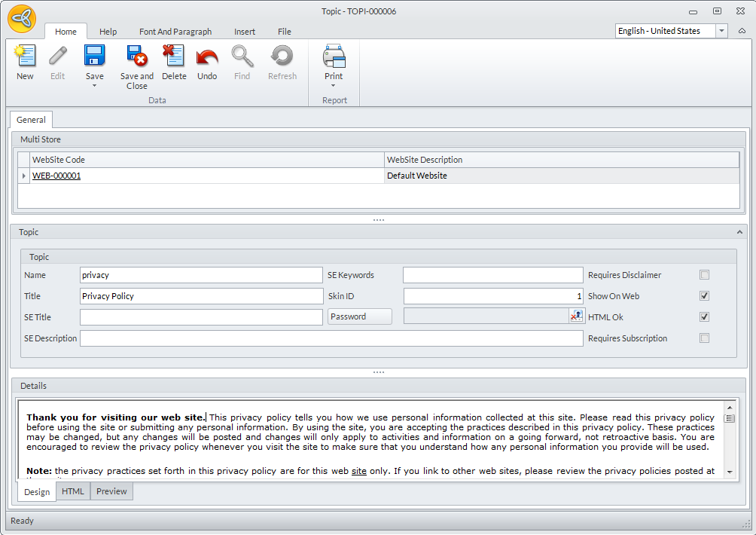Delete the current topic record
Image resolution: width=756 pixels, height=535 pixels.
click(x=174, y=57)
